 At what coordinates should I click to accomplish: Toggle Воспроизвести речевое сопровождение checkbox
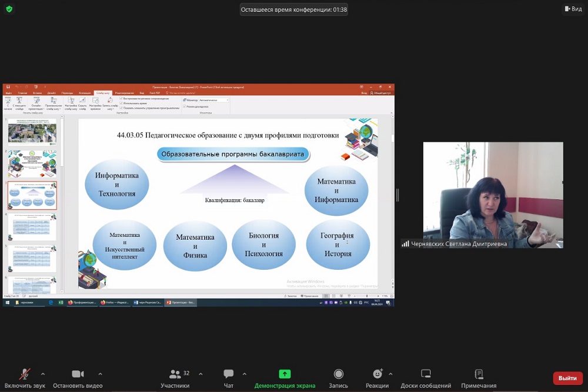121,99
